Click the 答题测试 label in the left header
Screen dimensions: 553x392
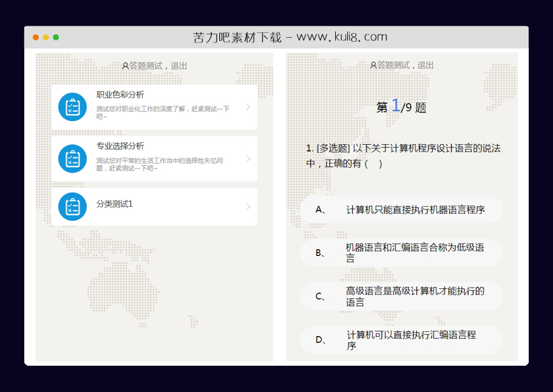click(146, 65)
